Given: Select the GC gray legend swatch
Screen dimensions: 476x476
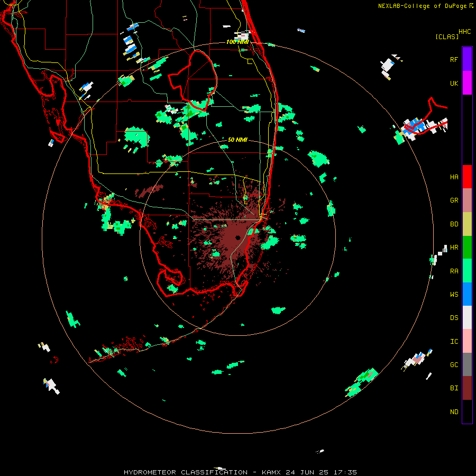Looking at the screenshot, I should coord(467,364).
